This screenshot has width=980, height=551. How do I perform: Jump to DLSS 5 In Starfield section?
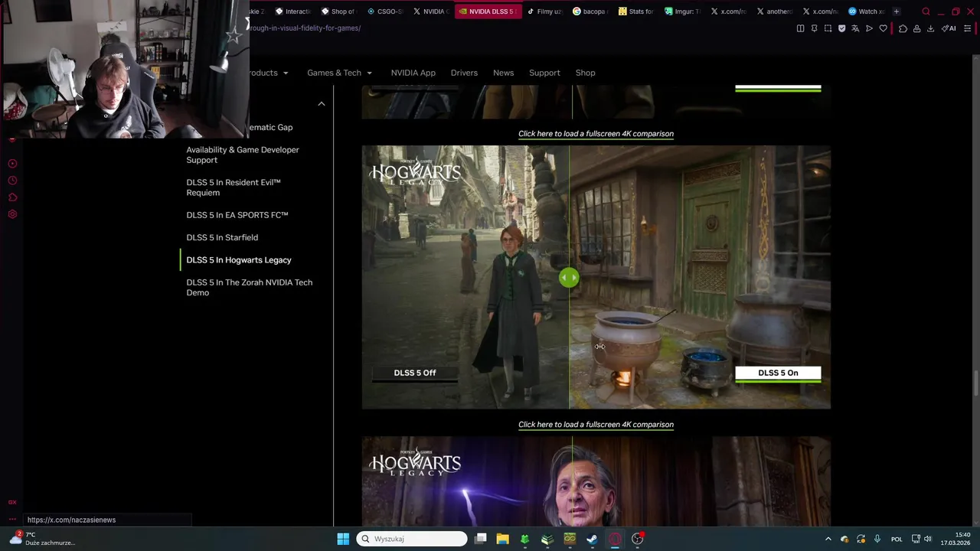click(x=222, y=237)
